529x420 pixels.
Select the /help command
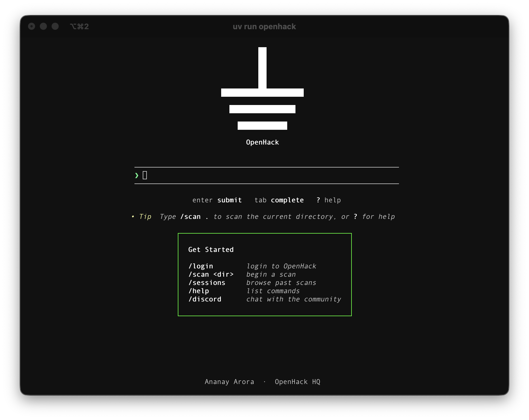point(199,291)
